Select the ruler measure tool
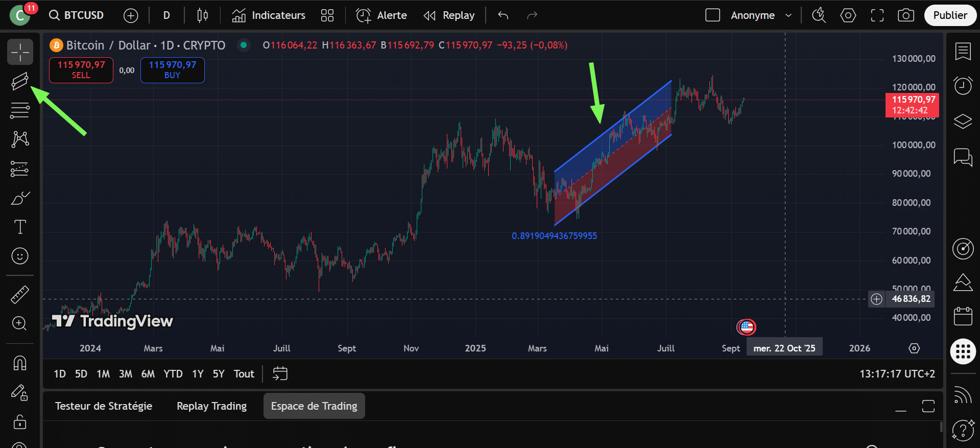 click(20, 295)
